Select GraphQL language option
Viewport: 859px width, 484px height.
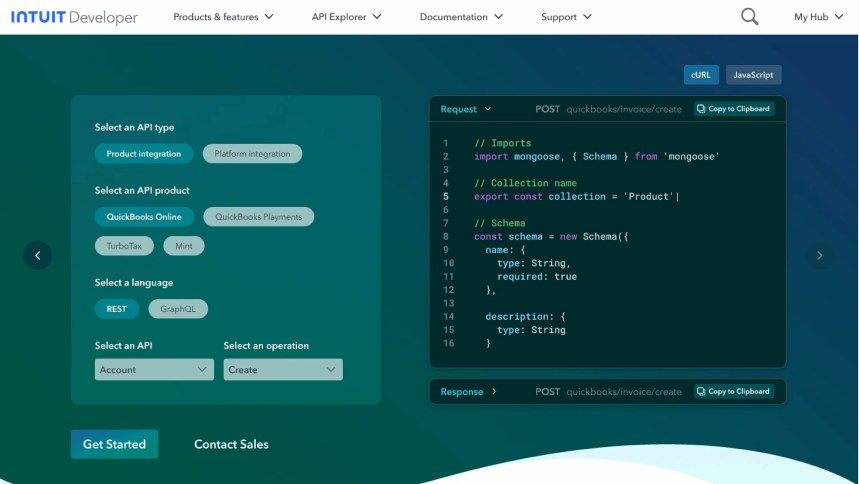coord(178,309)
